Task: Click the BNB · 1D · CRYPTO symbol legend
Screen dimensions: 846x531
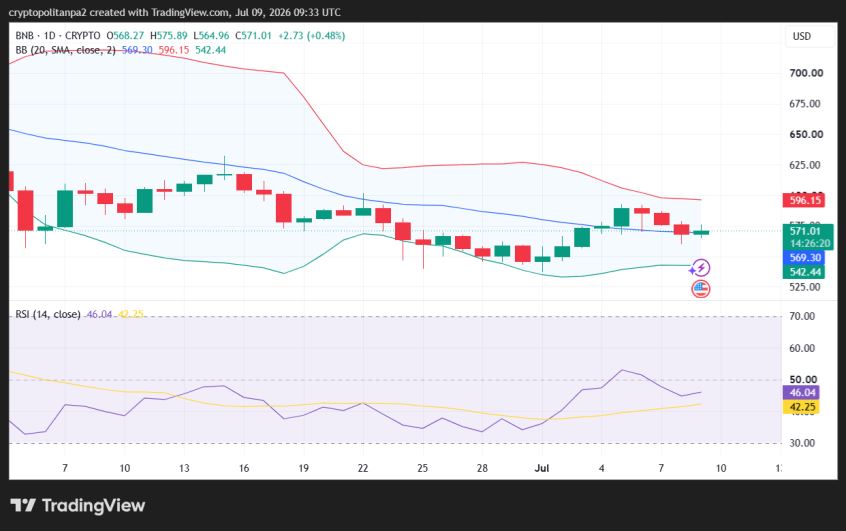Action: click(58, 36)
